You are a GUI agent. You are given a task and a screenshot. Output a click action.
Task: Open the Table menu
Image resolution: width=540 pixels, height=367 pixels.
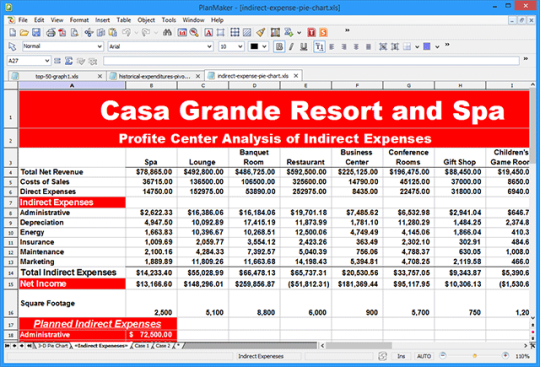[x=124, y=20]
